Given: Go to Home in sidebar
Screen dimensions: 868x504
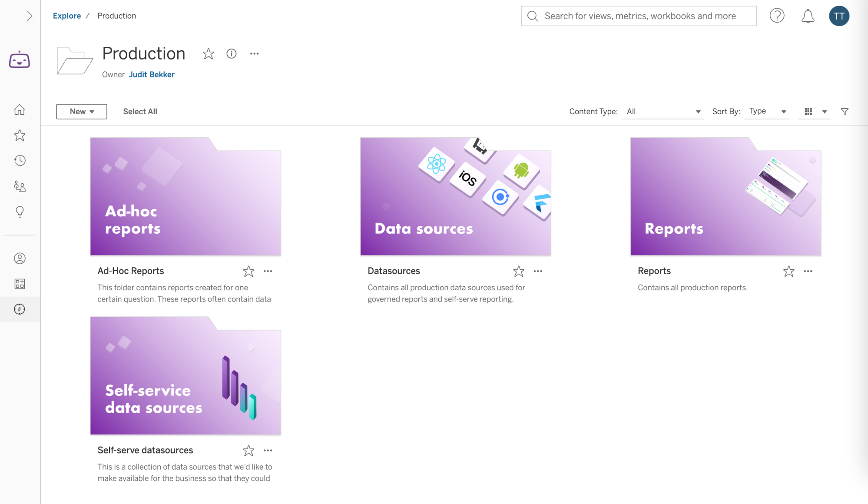Looking at the screenshot, I should 20,110.
